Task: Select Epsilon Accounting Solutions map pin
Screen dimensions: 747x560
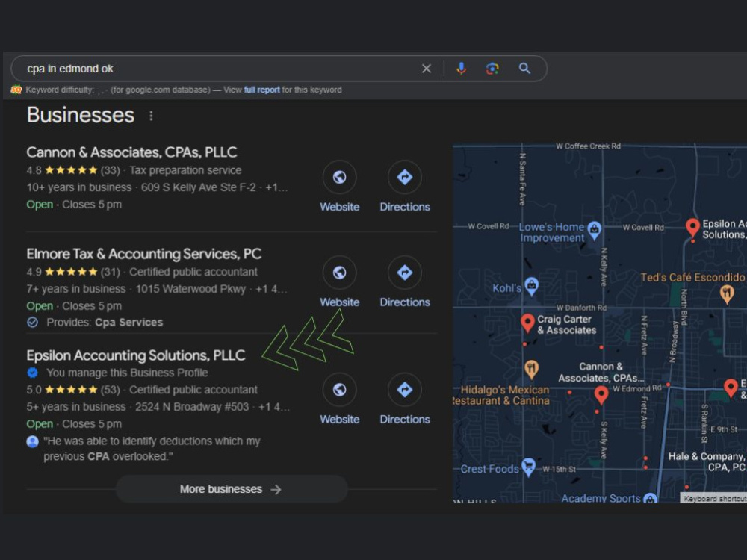Action: coord(692,227)
